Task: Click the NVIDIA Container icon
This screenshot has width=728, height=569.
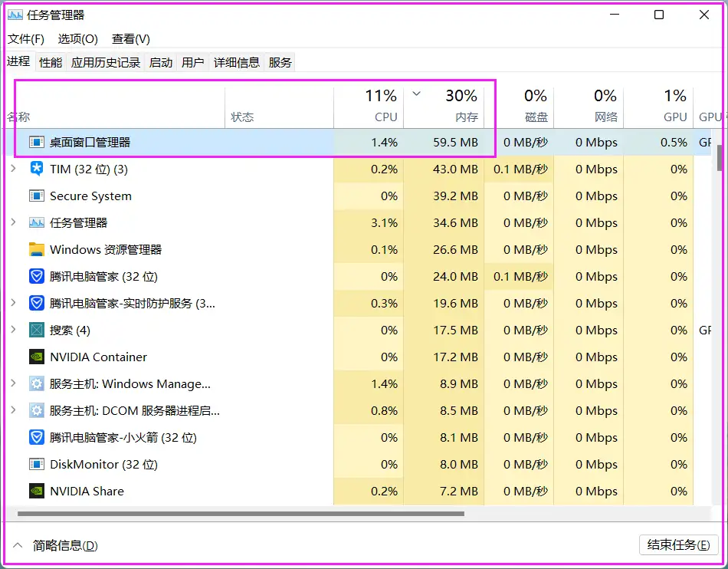Action: [x=37, y=357]
